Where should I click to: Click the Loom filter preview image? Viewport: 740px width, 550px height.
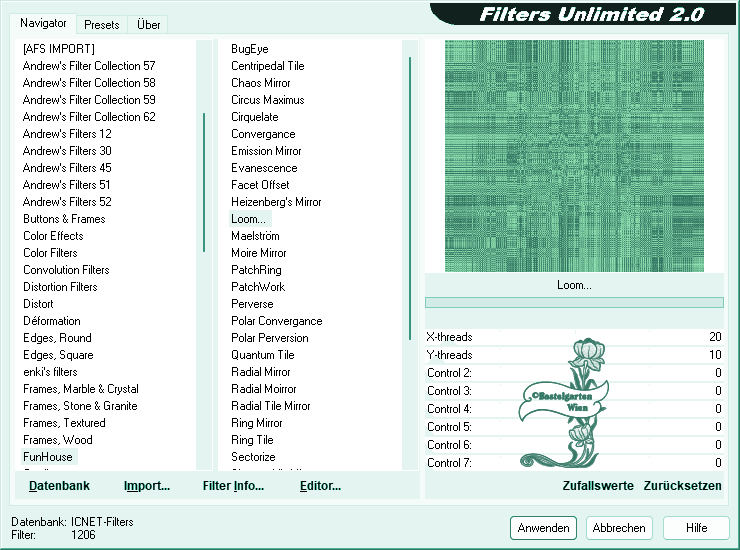(574, 156)
